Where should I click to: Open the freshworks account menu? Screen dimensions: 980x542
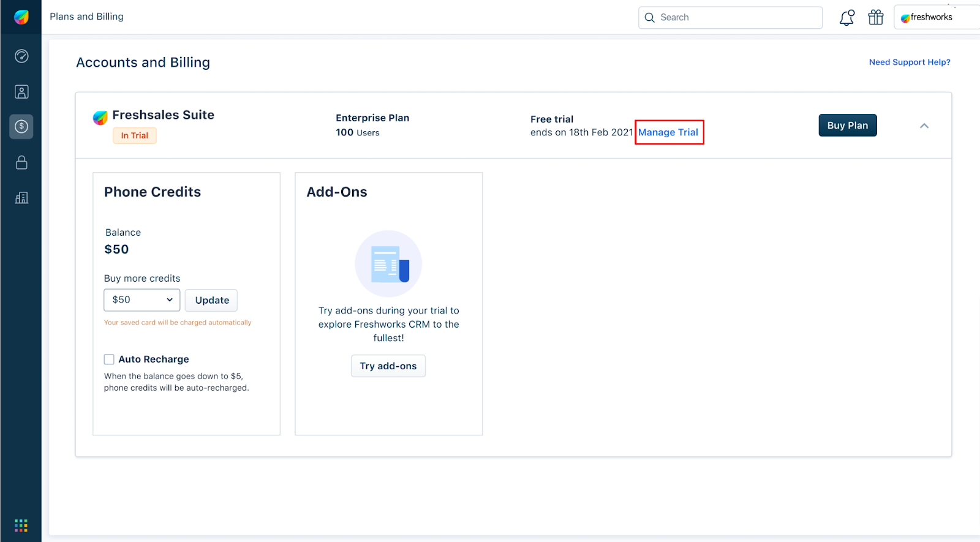[936, 17]
